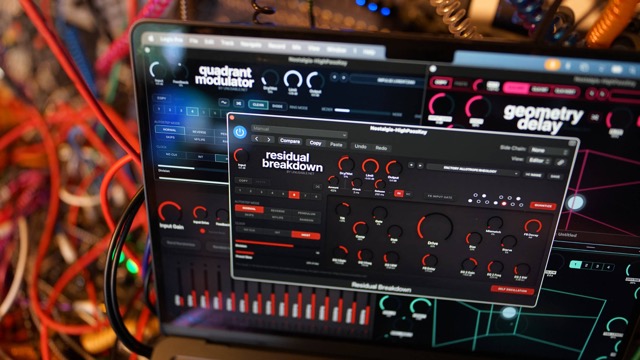Viewport: 640px width, 360px height.
Task: Click the red Self Oscillation button
Action: [x=512, y=290]
